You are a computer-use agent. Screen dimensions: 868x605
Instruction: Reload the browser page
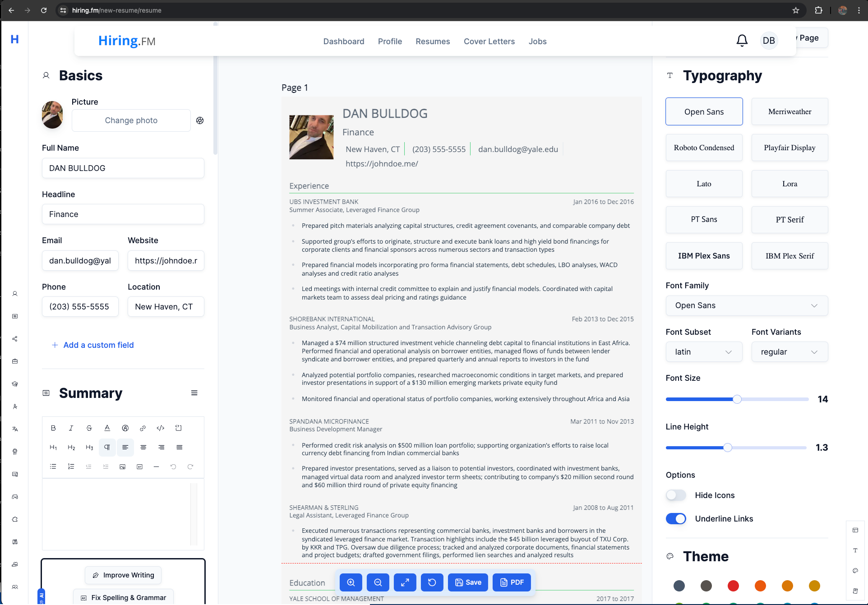tap(44, 10)
